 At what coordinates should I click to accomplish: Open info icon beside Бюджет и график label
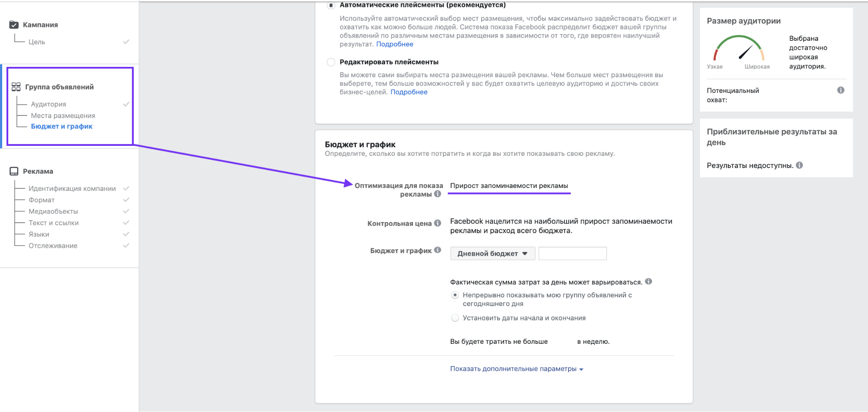(x=438, y=250)
